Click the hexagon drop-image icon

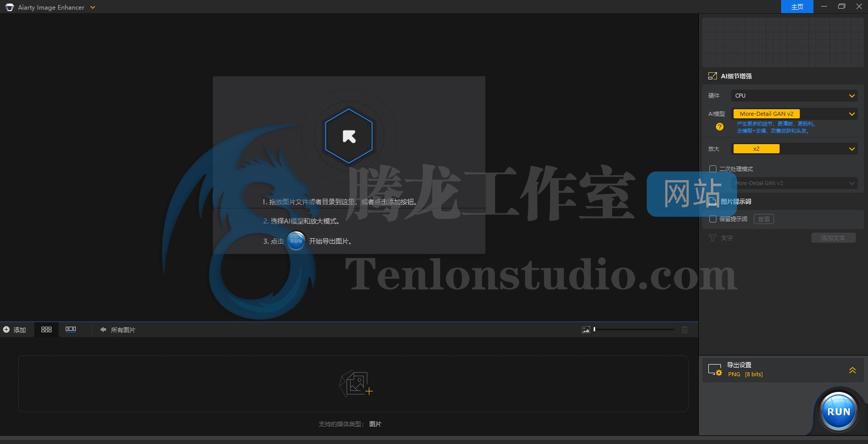tap(349, 136)
